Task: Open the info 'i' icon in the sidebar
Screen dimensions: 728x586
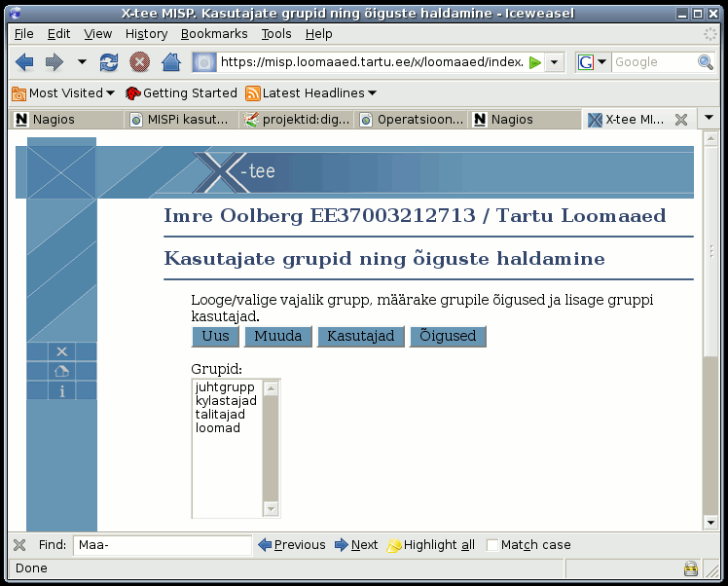Action: 61,391
